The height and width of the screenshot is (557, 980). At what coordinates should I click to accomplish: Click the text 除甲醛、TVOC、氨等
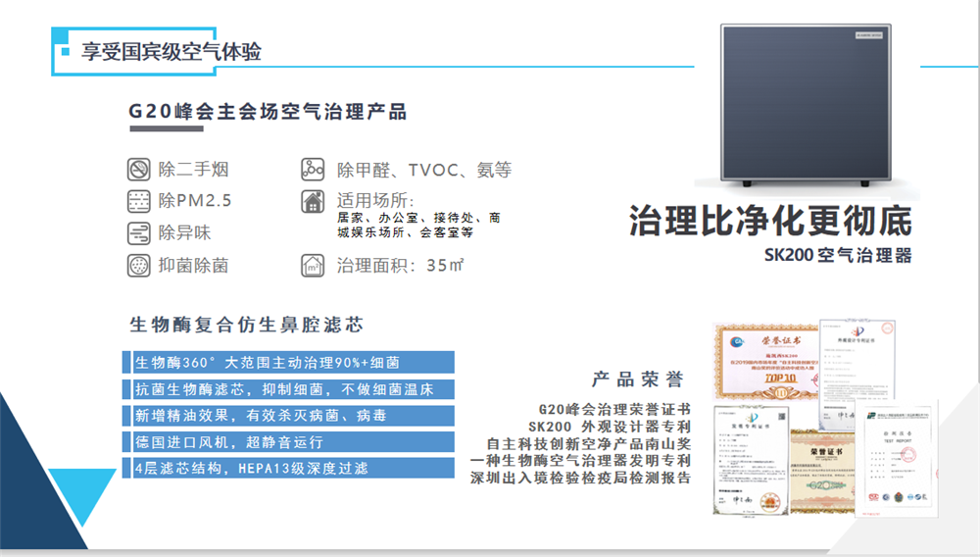(x=424, y=170)
